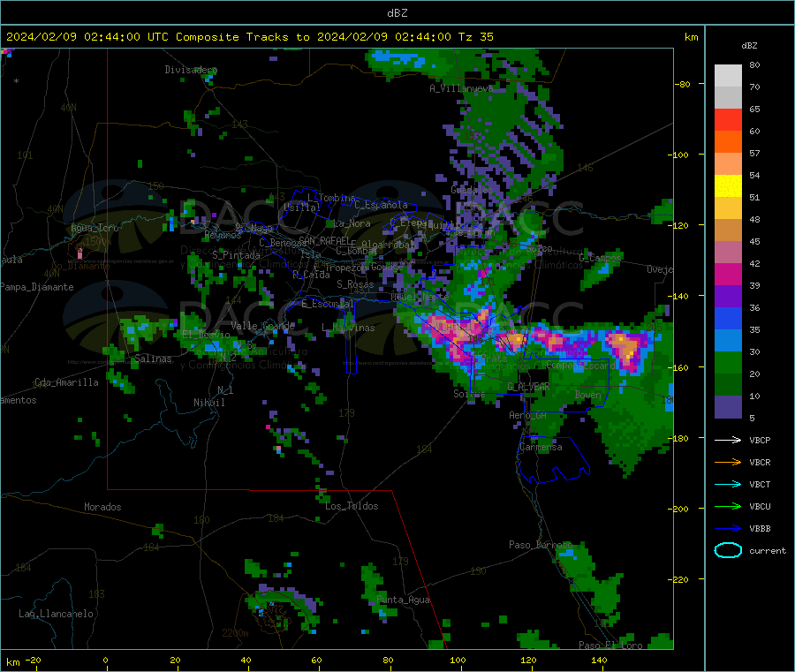Click the 'La_Nora' map label
Viewport: 795px width, 672px height.
(352, 223)
